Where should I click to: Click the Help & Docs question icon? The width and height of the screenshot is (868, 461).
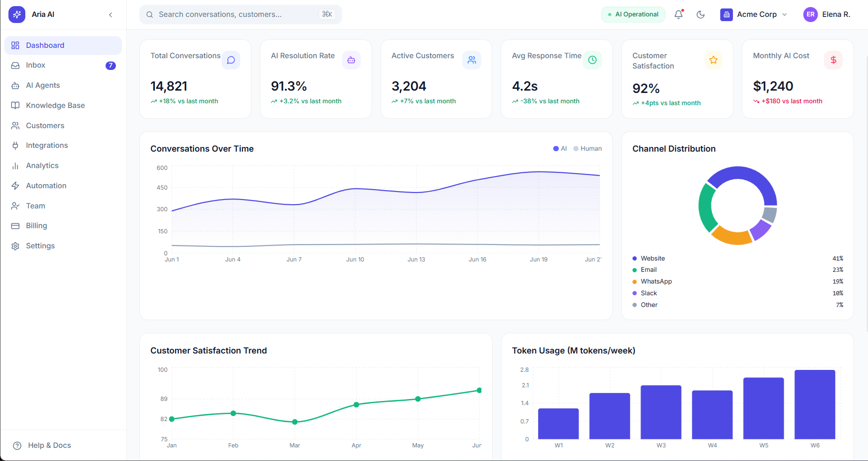(x=17, y=446)
